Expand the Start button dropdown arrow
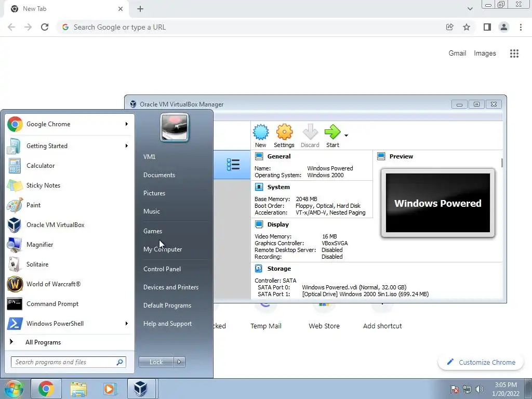532x399 pixels. 346,136
